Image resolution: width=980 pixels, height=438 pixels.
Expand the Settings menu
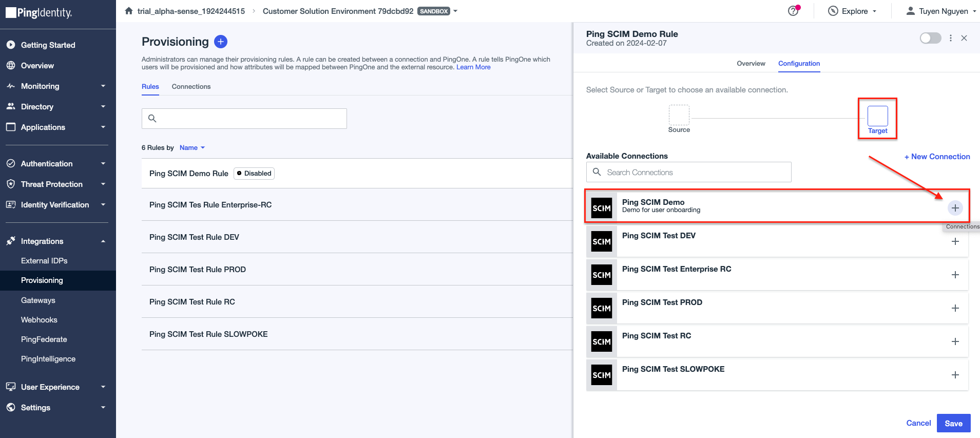[x=103, y=407]
